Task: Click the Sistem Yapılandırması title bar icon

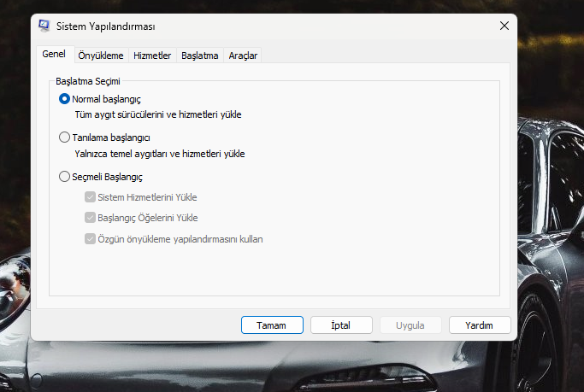Action: click(x=44, y=26)
